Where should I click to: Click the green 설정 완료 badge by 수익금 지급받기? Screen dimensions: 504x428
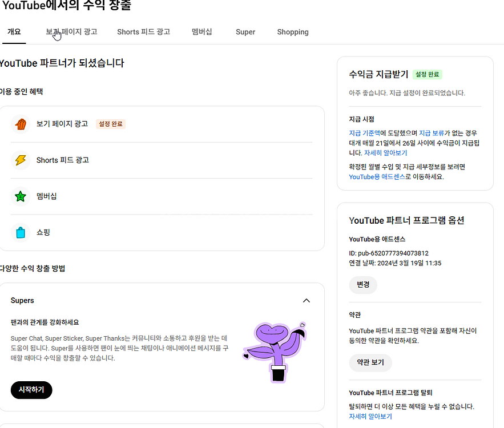[x=427, y=74]
